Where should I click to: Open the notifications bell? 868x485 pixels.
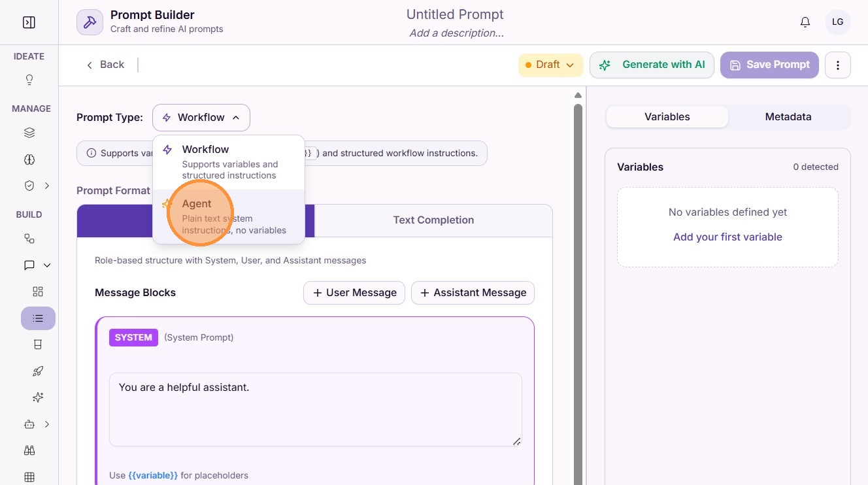pyautogui.click(x=805, y=22)
